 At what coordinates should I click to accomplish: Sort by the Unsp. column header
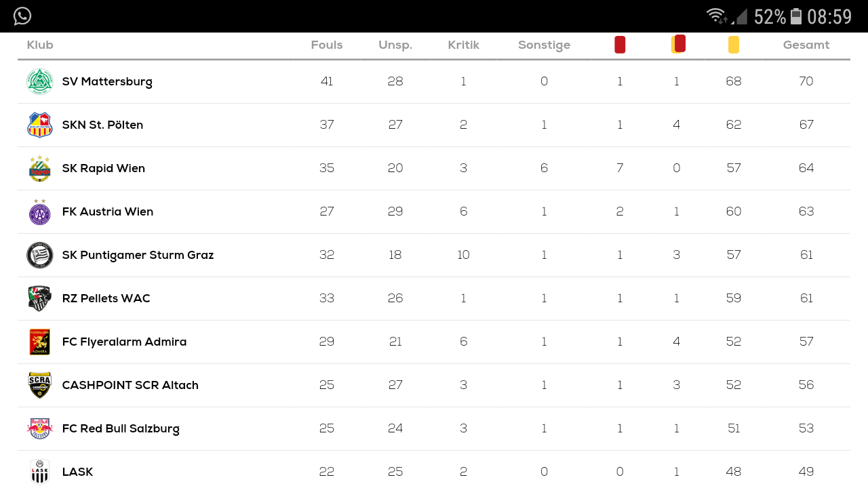tap(395, 45)
